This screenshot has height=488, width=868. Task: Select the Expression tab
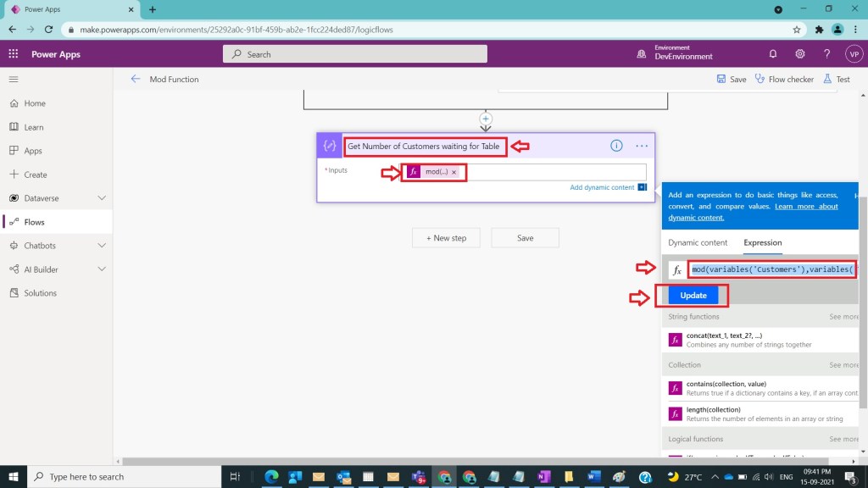762,242
